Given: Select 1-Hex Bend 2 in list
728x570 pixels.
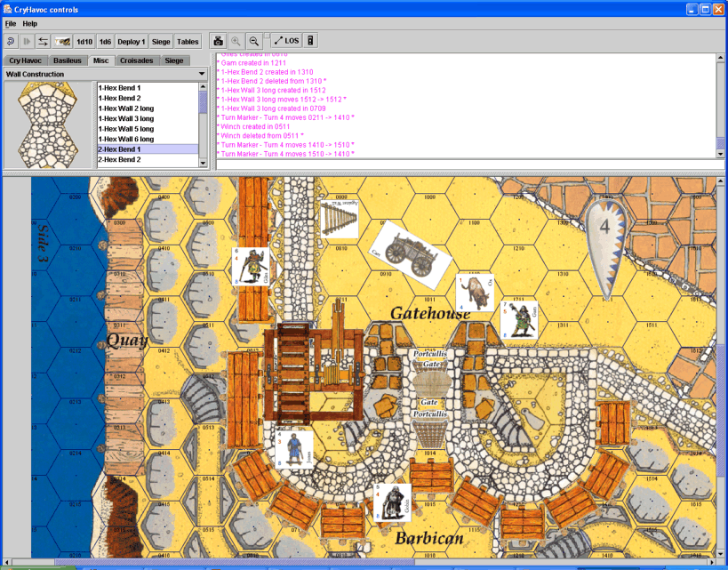Looking at the screenshot, I should point(148,98).
